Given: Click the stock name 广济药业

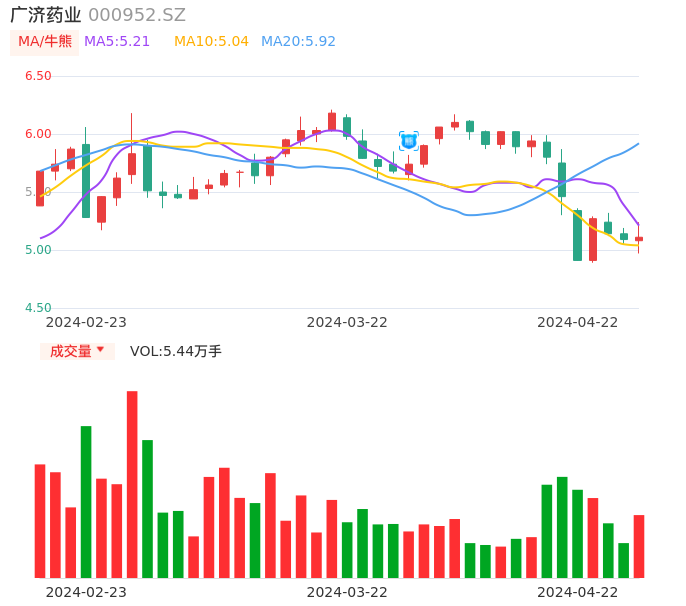Looking at the screenshot, I should pos(46,15).
